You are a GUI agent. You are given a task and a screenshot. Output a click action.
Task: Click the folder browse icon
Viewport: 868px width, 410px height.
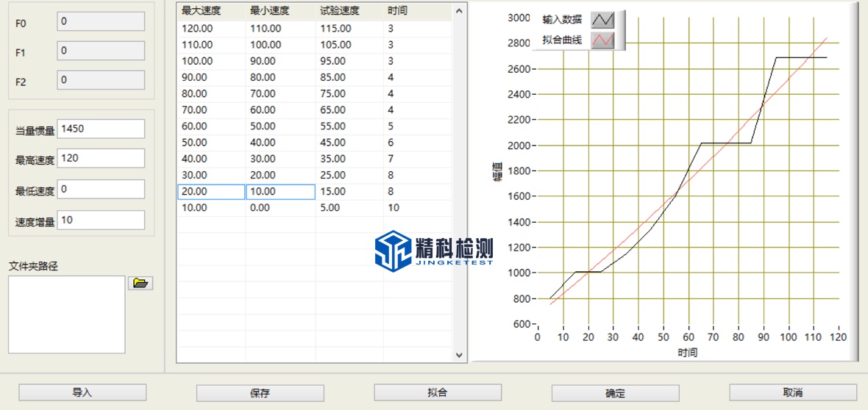140,284
